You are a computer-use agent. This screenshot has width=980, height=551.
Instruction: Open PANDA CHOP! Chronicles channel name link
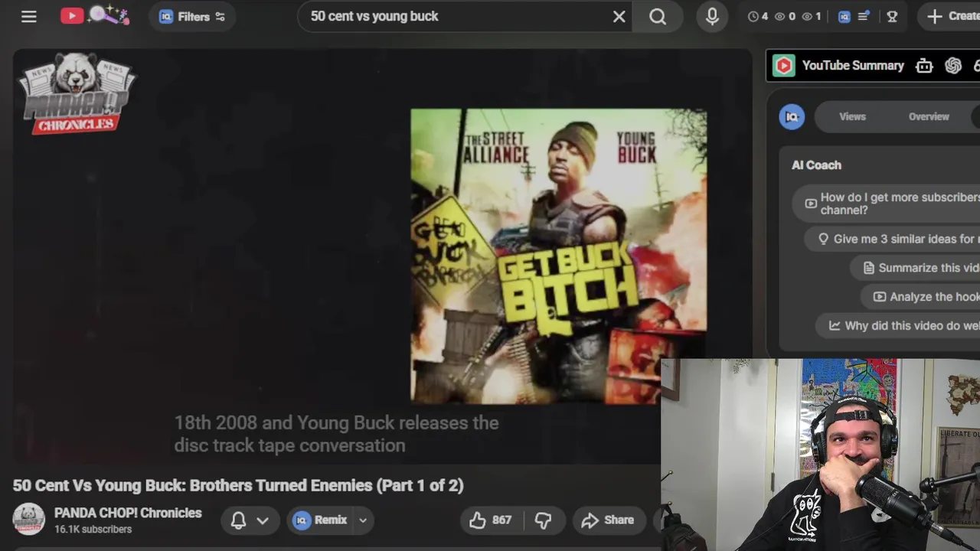[128, 513]
